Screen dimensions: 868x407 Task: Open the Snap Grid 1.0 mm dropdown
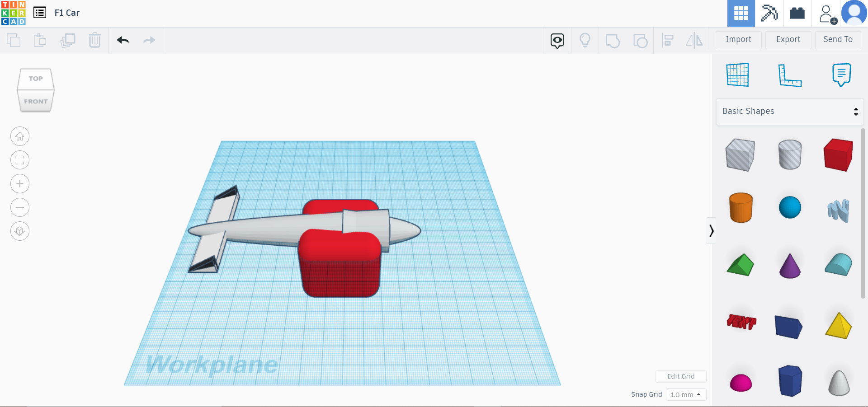686,394
